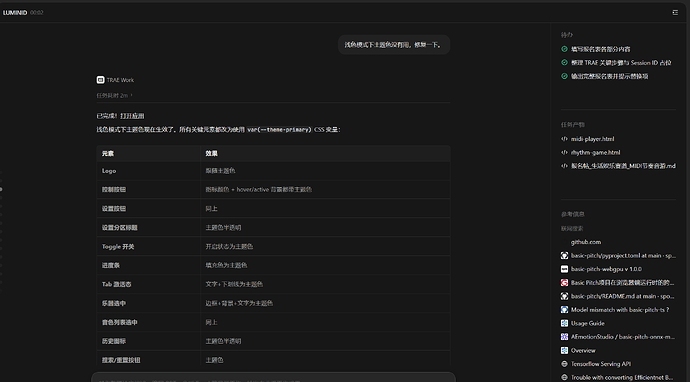Click the green check beside TRAE Session ID to-do
This screenshot has width=690, height=382.
(564, 62)
